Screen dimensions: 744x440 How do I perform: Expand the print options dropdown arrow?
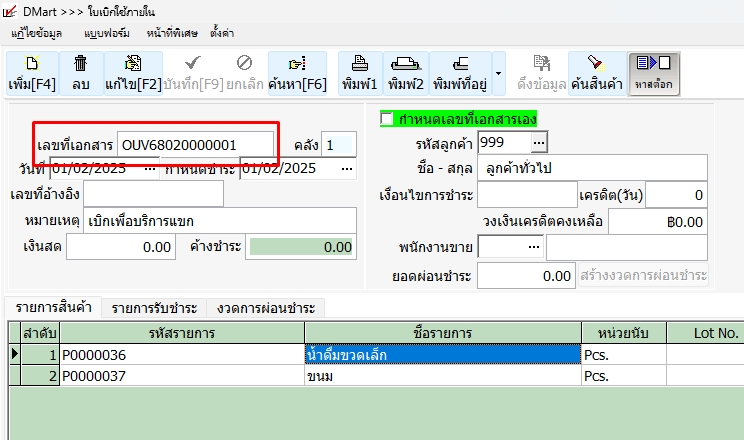[x=498, y=74]
